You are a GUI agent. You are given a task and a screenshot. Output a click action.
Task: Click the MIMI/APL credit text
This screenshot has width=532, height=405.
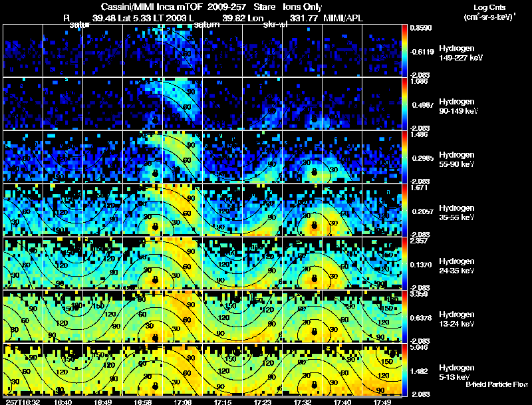tap(342, 18)
